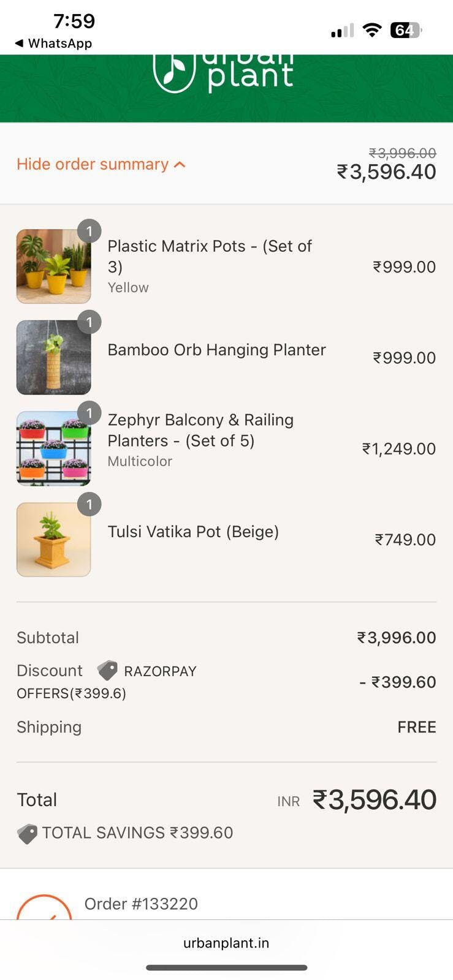Tap the iOS home indicator bar
This screenshot has height=980, width=453.
pos(226,968)
